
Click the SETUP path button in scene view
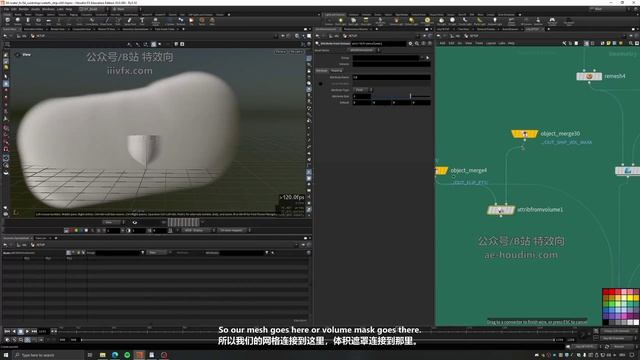[38, 36]
